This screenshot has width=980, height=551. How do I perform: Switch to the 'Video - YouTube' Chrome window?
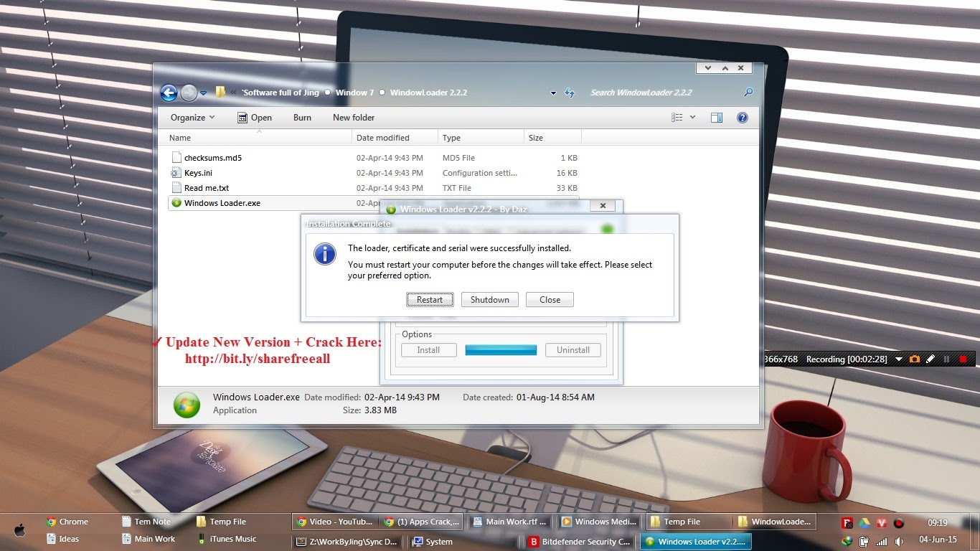coord(335,522)
